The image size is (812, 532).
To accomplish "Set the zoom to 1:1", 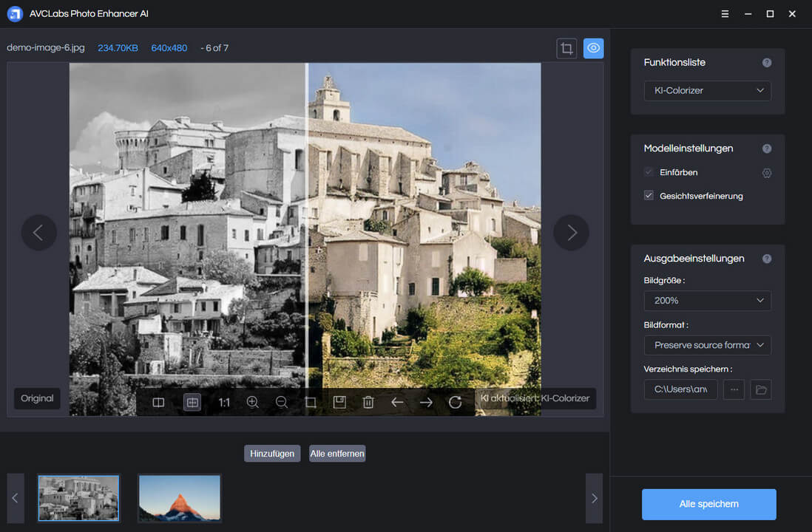I will (224, 403).
